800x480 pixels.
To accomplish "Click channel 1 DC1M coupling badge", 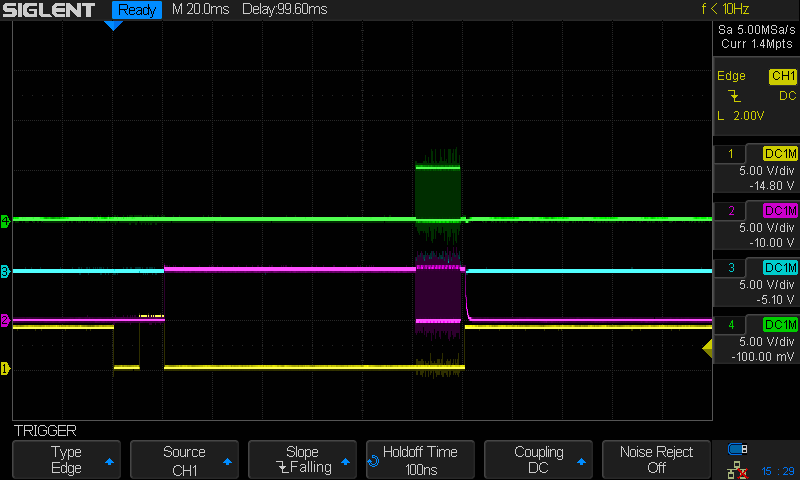I will tap(780, 154).
